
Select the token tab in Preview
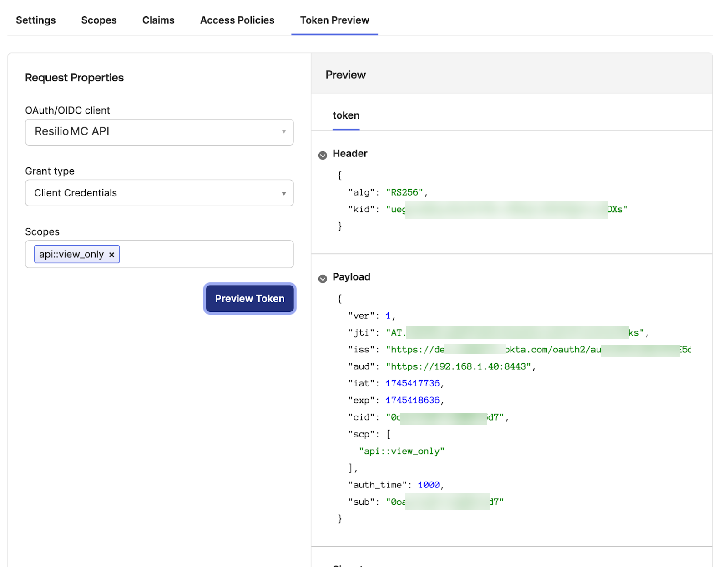346,115
